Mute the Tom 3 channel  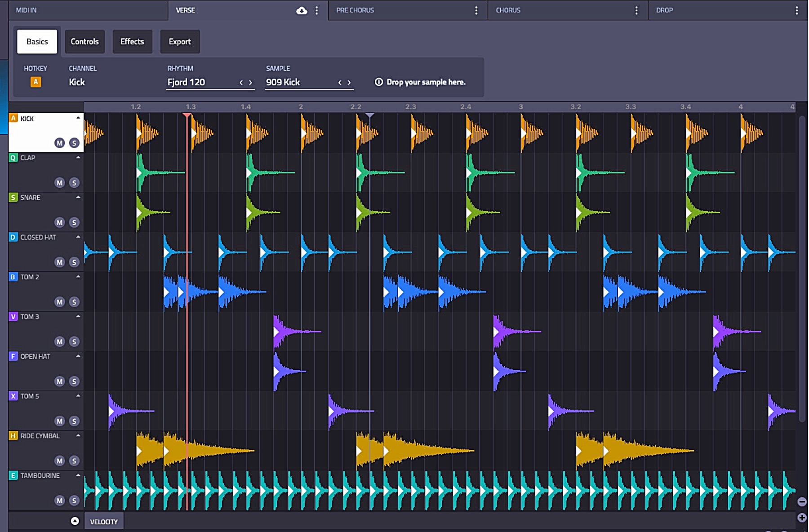[x=60, y=341]
